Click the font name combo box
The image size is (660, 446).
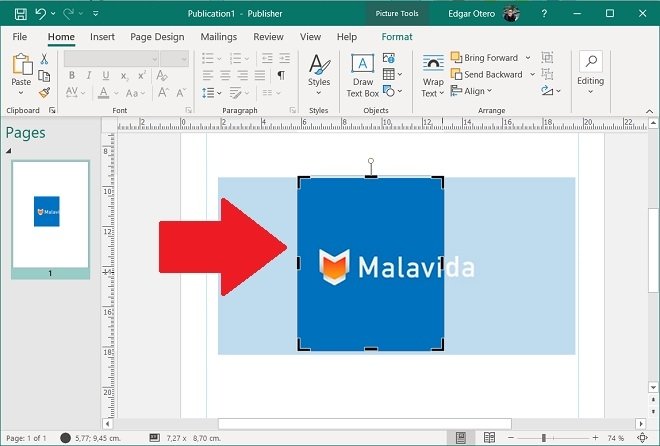(111, 59)
